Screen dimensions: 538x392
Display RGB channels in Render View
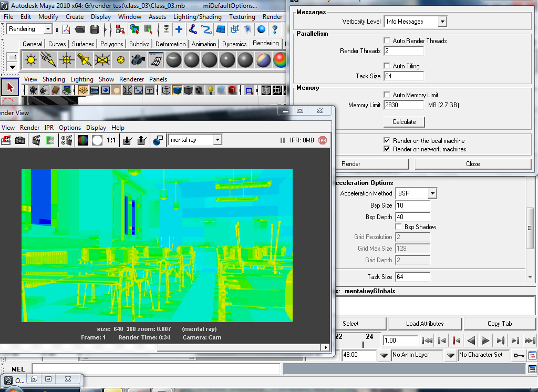pyautogui.click(x=83, y=140)
